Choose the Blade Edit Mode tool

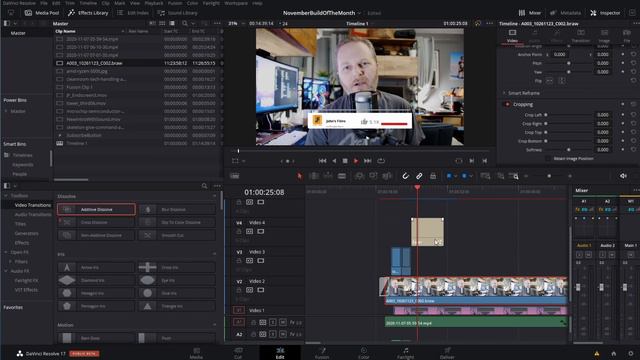coord(342,176)
